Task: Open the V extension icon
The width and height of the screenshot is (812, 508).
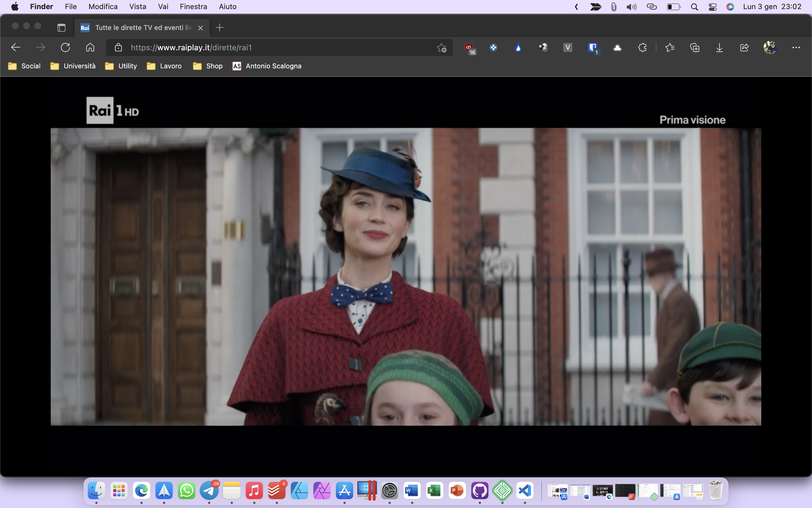Action: (568, 48)
